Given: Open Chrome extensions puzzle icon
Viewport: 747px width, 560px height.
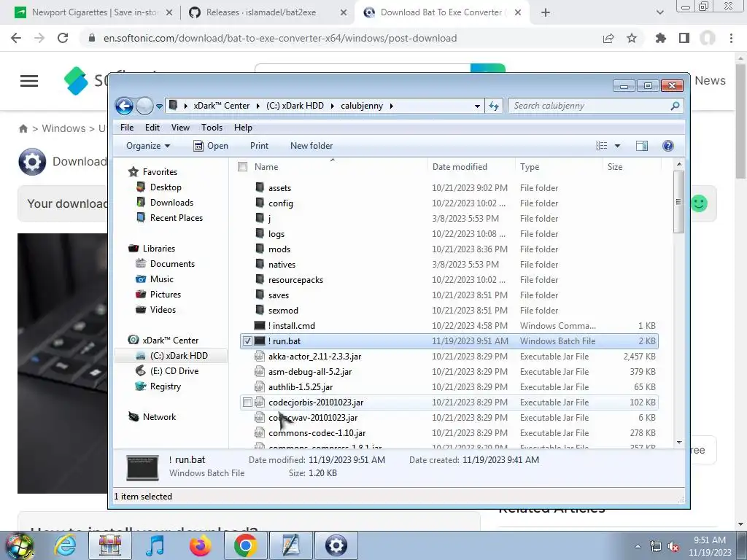Looking at the screenshot, I should (660, 38).
